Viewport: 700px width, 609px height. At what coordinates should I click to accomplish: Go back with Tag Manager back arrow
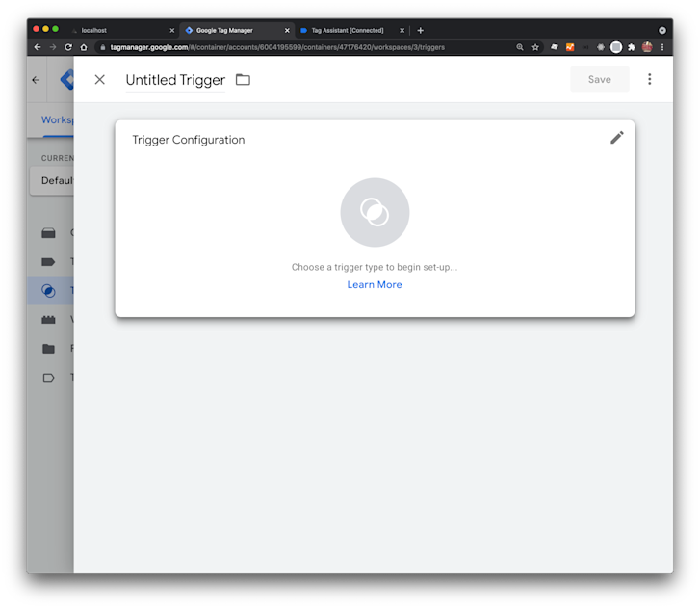pyautogui.click(x=36, y=80)
